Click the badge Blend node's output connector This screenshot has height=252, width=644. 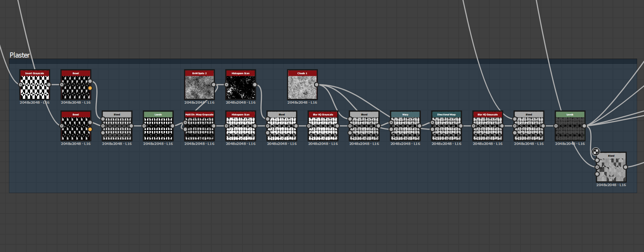tap(626, 167)
